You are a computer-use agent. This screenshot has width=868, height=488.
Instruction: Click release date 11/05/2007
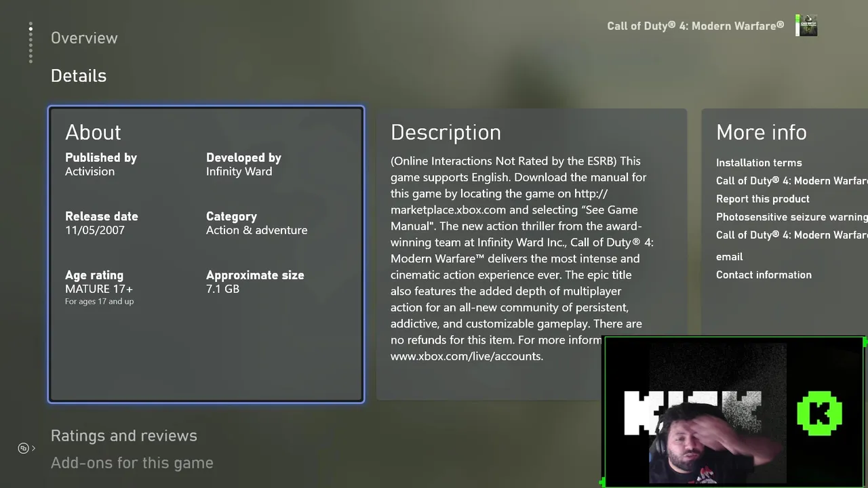[95, 230]
